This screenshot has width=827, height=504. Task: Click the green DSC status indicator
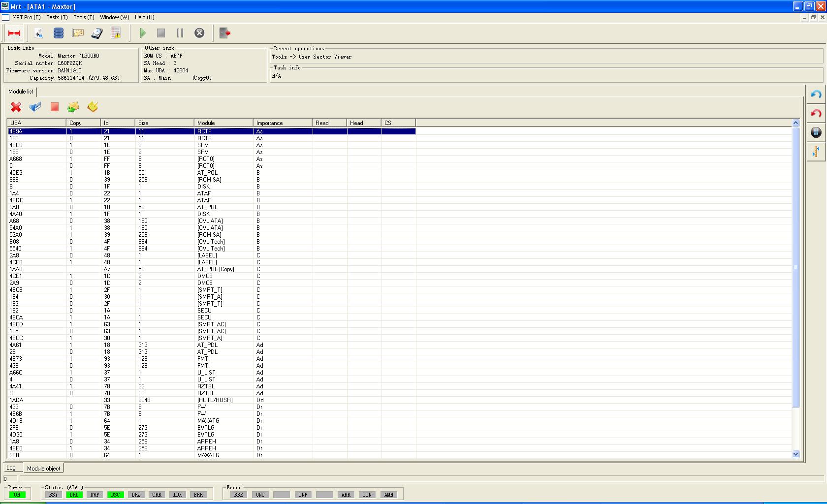115,495
